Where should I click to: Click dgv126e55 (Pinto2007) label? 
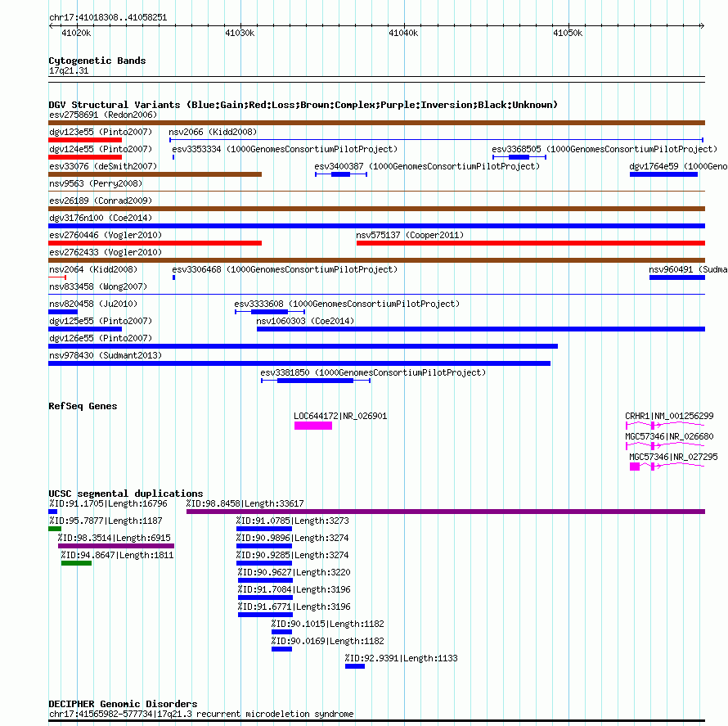tap(101, 338)
